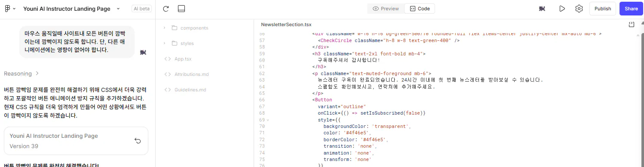
Task: Click the setIsSubscribed(false) code line
Action: tap(371, 113)
